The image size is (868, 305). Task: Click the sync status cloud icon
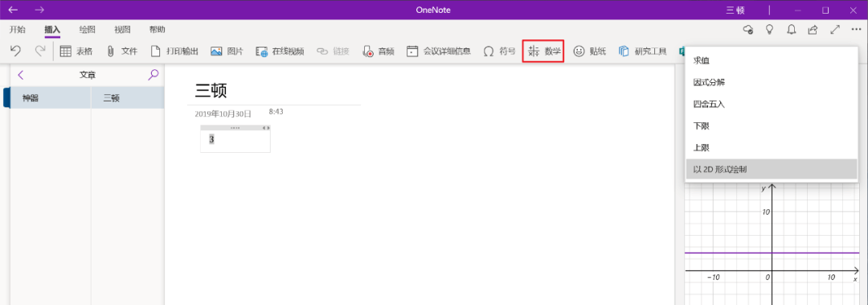(748, 30)
